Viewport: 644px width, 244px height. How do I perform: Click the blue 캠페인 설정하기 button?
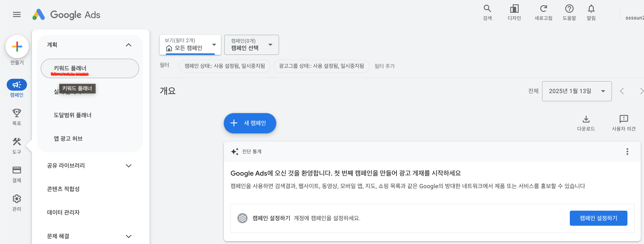(598, 218)
